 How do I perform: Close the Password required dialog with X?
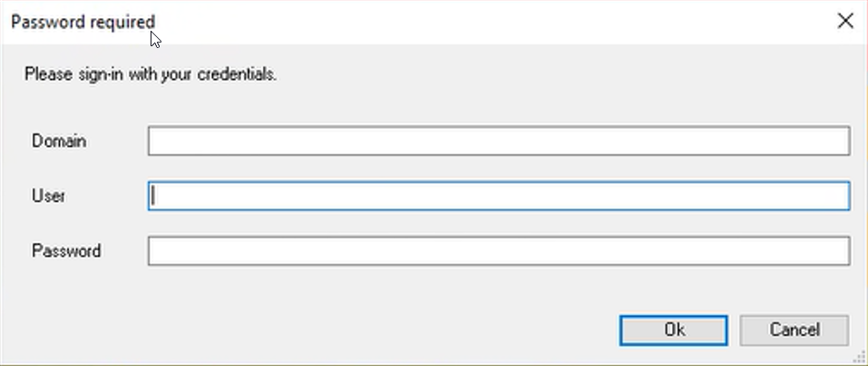[x=844, y=22]
